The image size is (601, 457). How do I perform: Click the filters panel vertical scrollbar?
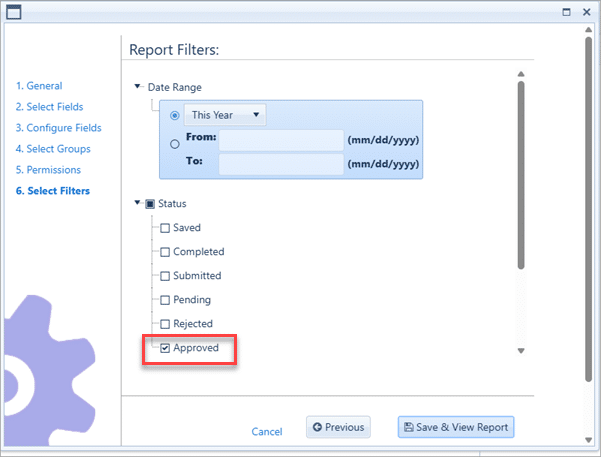pyautogui.click(x=521, y=174)
